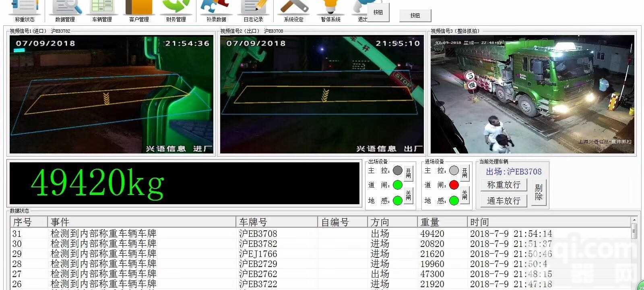This screenshot has width=644, height=290.
Task: Click 进场设备 主控 gray indicator light
Action: coord(454,170)
